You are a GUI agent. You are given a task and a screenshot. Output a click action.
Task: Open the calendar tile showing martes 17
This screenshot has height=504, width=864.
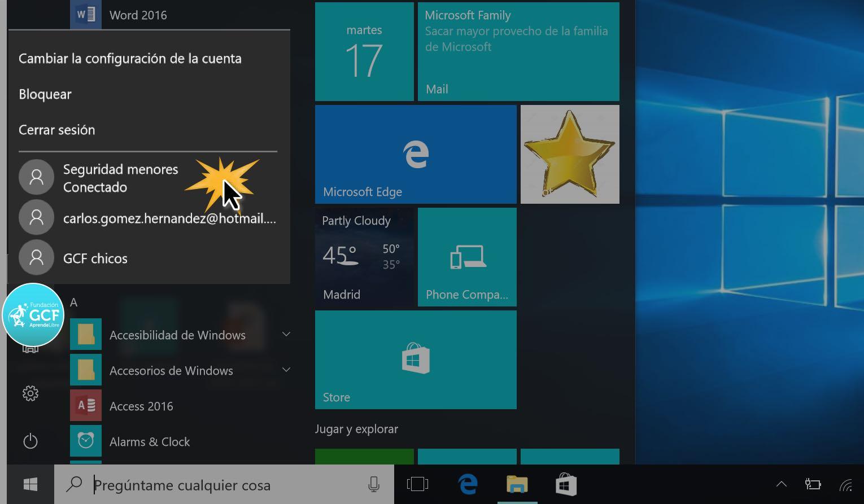coord(364,51)
